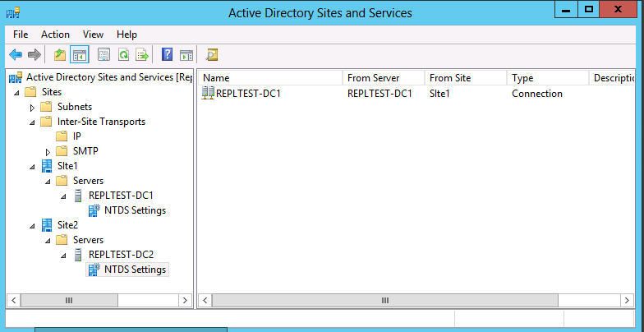Click NTDS Settings icon under REPLTEST-DC1
This screenshot has width=644, height=332.
click(x=94, y=210)
